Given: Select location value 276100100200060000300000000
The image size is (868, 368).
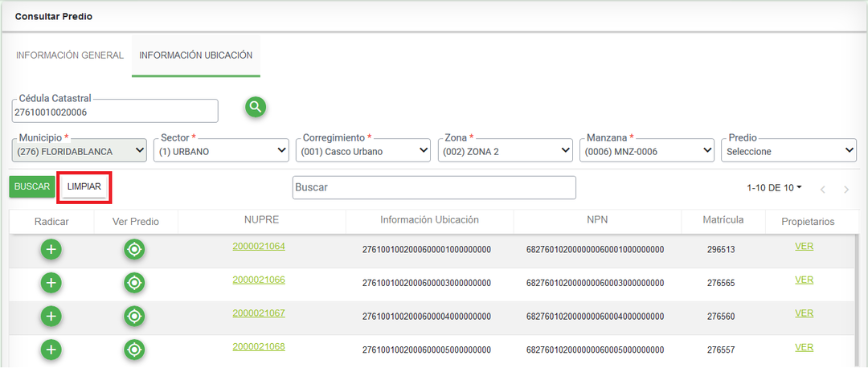Looking at the screenshot, I should click(426, 284).
